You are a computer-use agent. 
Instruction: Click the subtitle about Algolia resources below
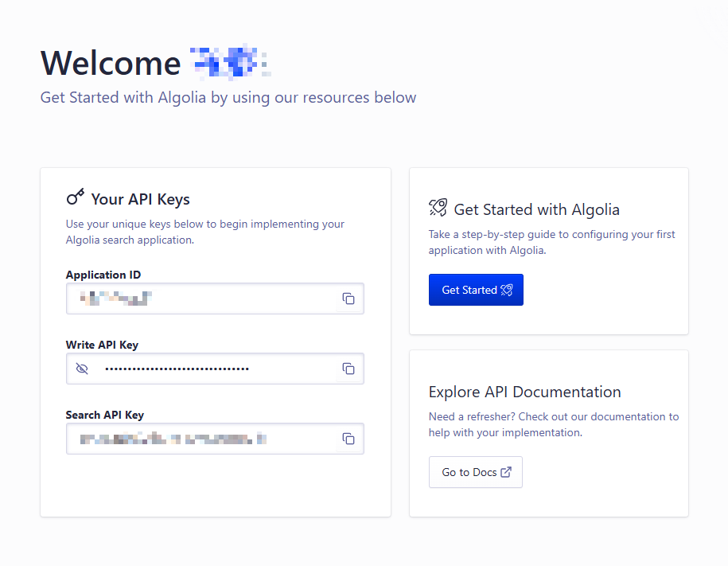[x=228, y=98]
